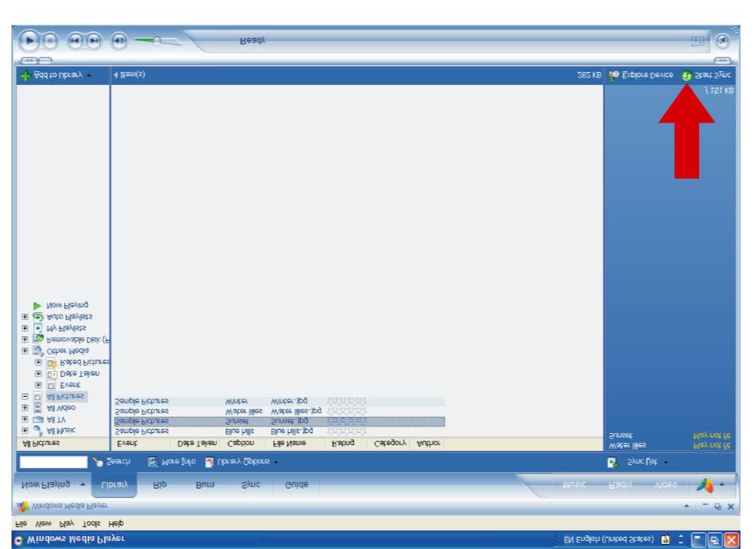Open the Tools menu

point(91,523)
